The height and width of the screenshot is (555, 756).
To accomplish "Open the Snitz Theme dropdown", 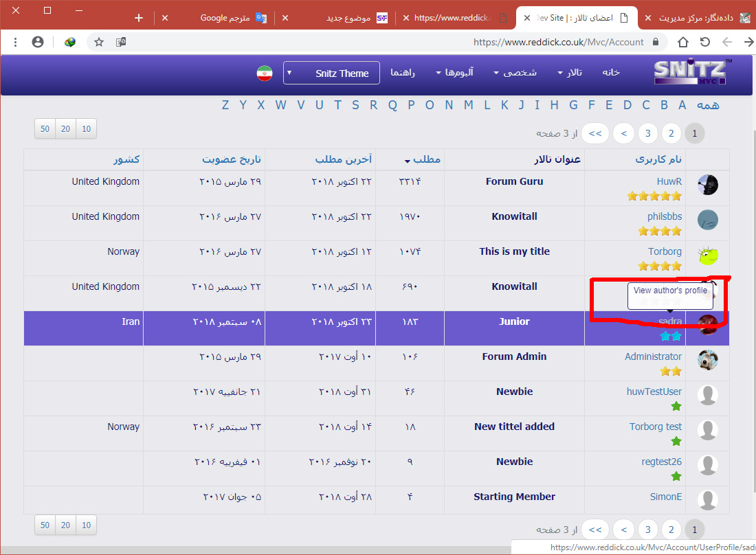I will click(331, 73).
